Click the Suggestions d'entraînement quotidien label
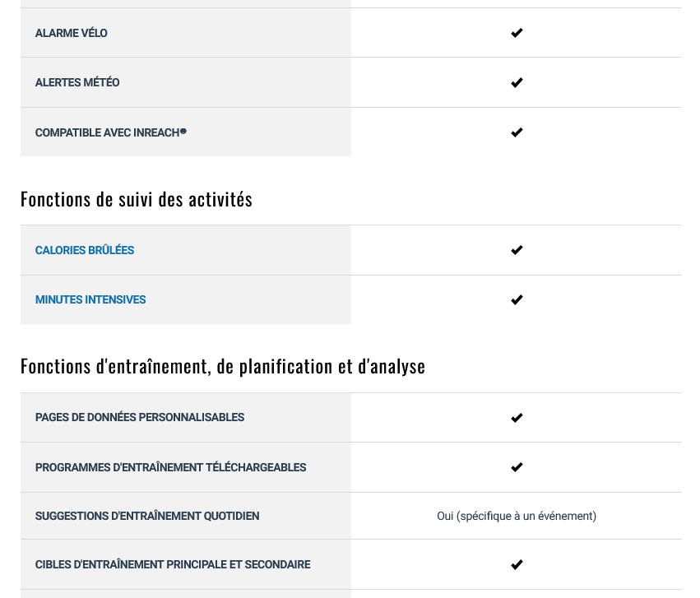Viewport: 700px width, 598px height. tap(147, 517)
